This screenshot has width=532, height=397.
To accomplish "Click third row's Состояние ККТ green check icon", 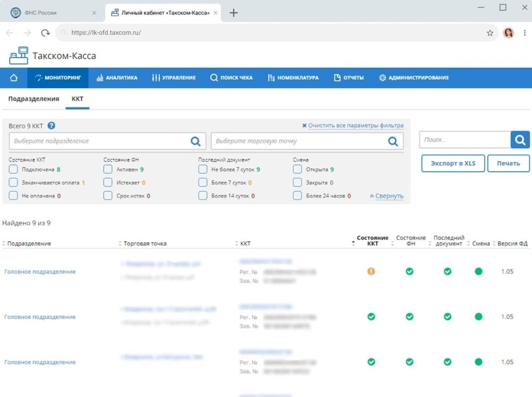I will [x=371, y=362].
